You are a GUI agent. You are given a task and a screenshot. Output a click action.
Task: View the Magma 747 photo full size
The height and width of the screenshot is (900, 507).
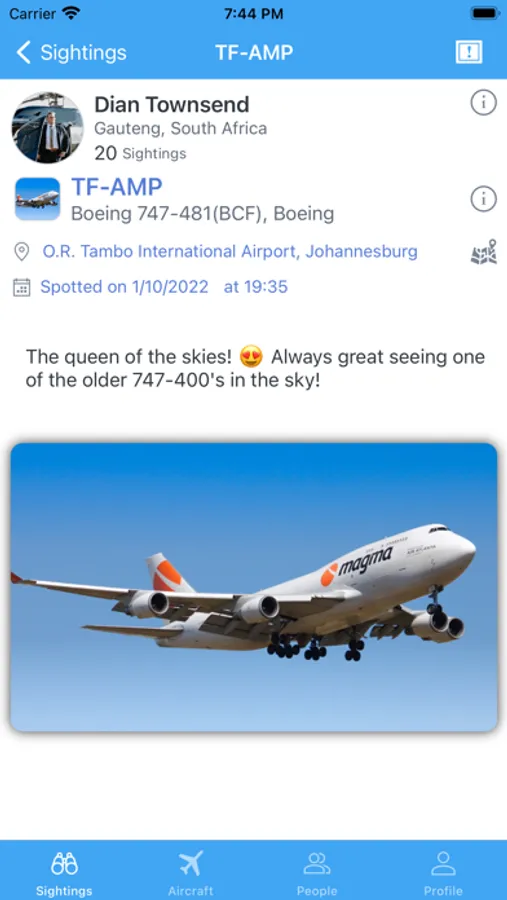254,587
